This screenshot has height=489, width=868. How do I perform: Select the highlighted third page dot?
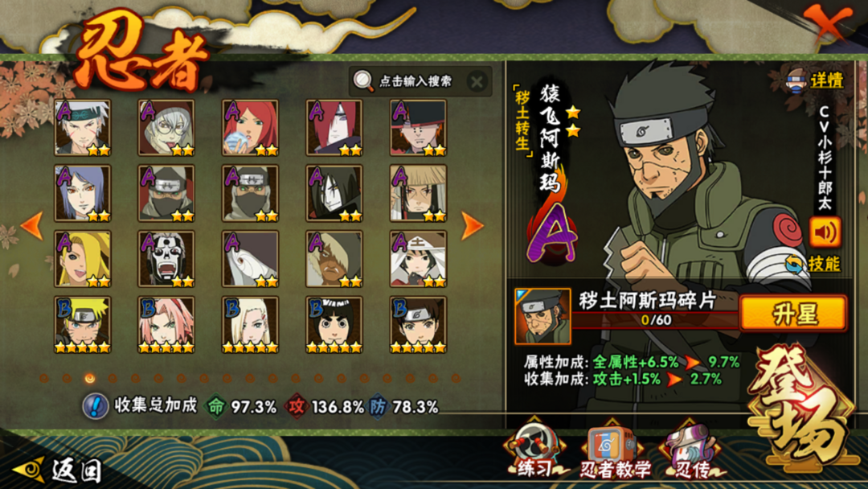click(90, 378)
